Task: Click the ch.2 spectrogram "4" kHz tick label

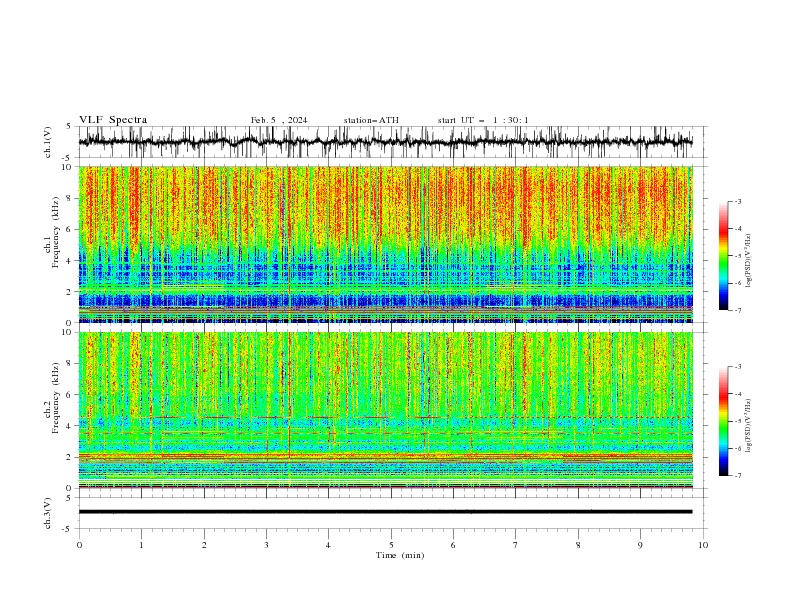Action: click(x=70, y=426)
